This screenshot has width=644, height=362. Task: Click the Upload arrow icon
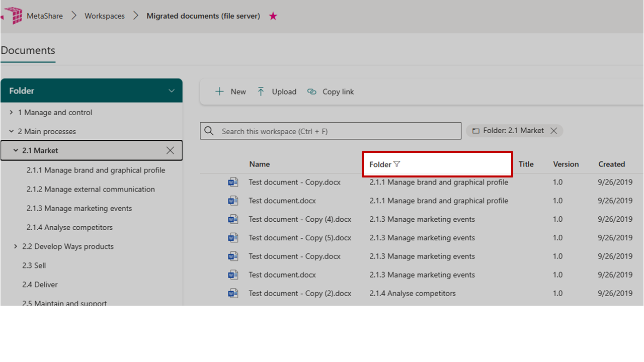click(261, 92)
